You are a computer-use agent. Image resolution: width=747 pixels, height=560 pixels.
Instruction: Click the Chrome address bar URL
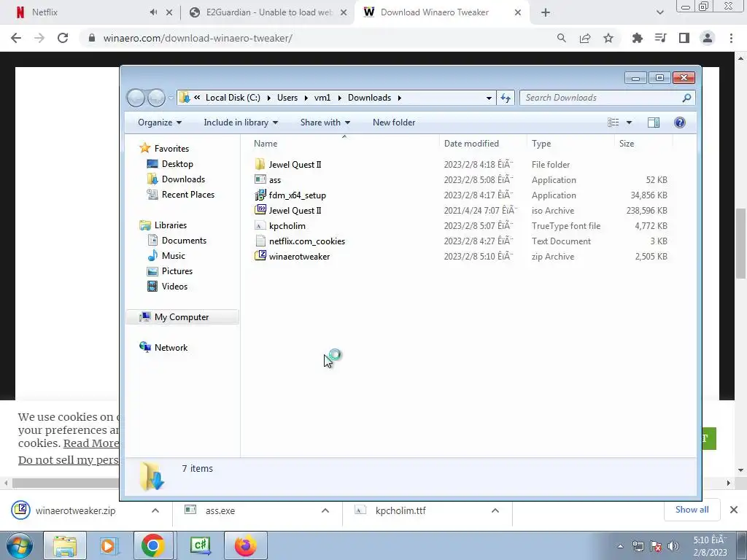(198, 38)
